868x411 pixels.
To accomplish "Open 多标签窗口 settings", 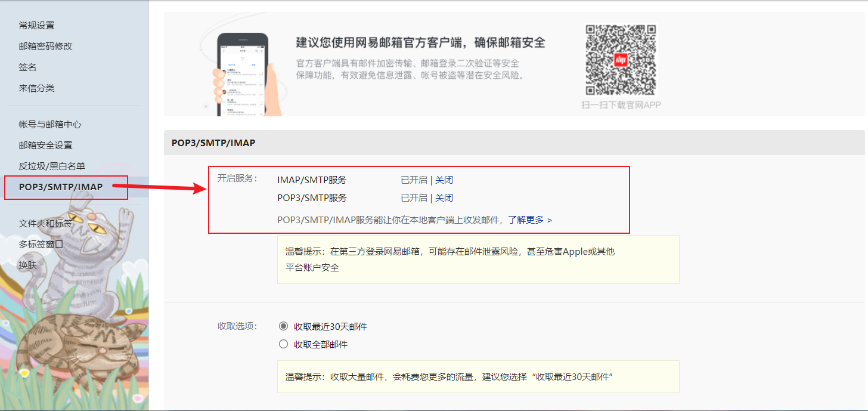I will pyautogui.click(x=41, y=244).
